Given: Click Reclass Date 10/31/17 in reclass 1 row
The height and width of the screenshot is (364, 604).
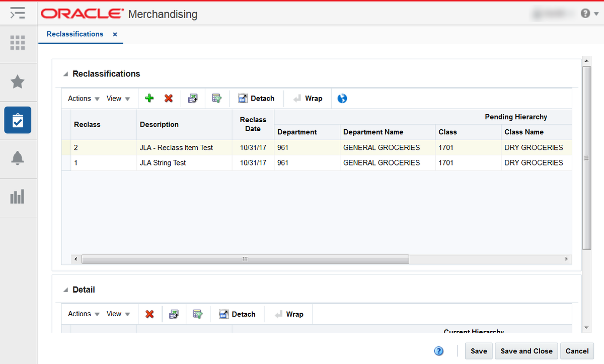Looking at the screenshot, I should click(253, 163).
